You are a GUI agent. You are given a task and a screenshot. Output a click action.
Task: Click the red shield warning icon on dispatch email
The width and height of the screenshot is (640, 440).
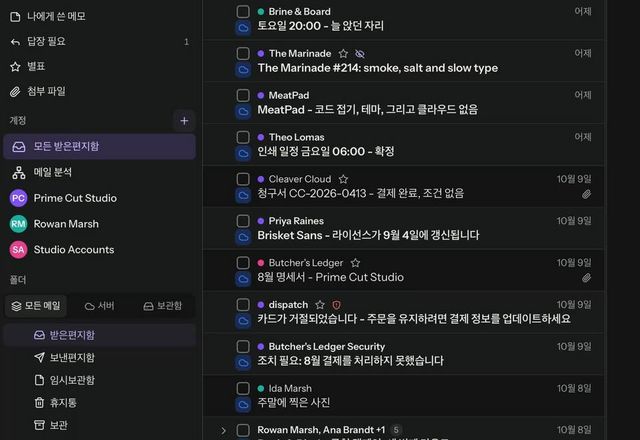[x=336, y=305]
